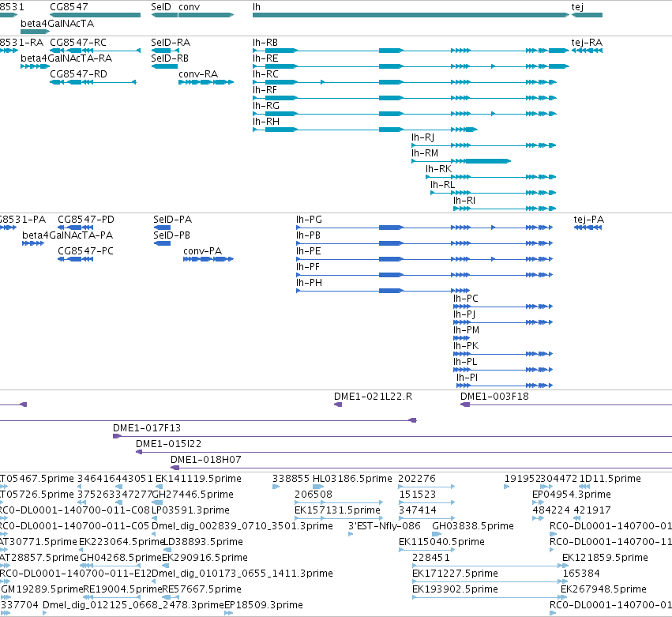Screen dimensions: 672x617
Task: Click transcript SelD-RA label
Action: (x=171, y=43)
